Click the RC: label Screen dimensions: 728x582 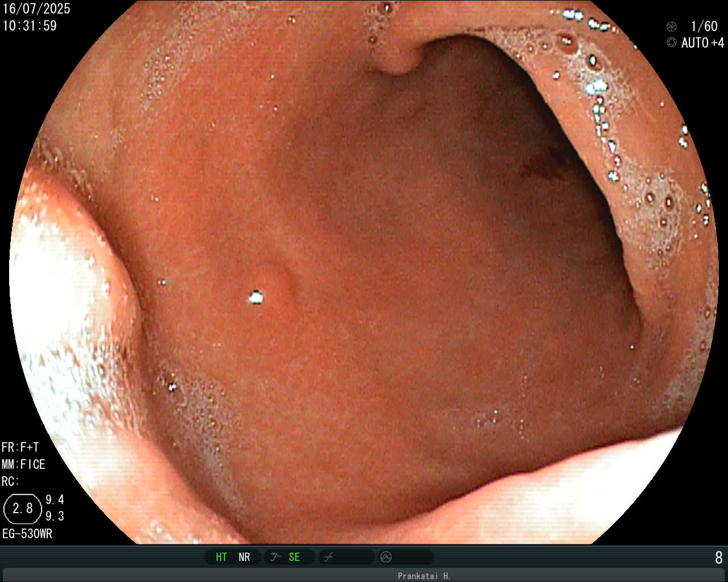[10, 481]
